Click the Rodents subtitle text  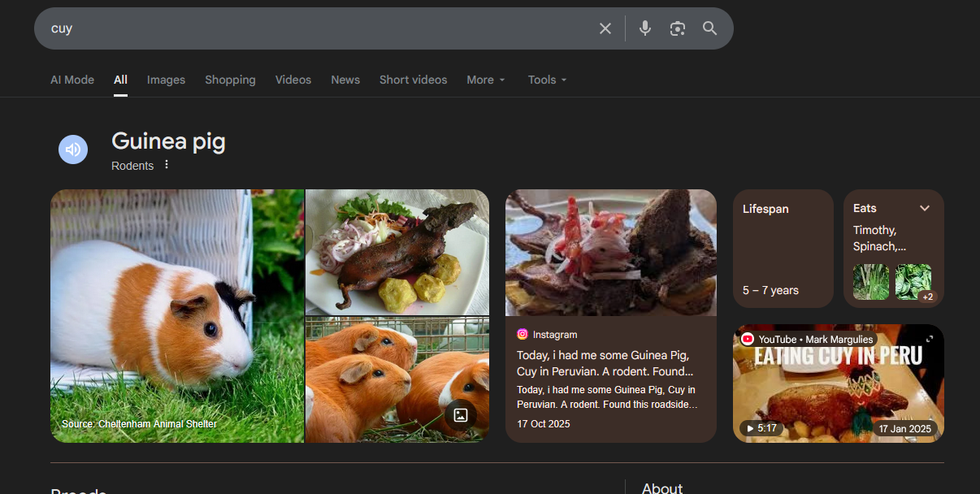(132, 166)
